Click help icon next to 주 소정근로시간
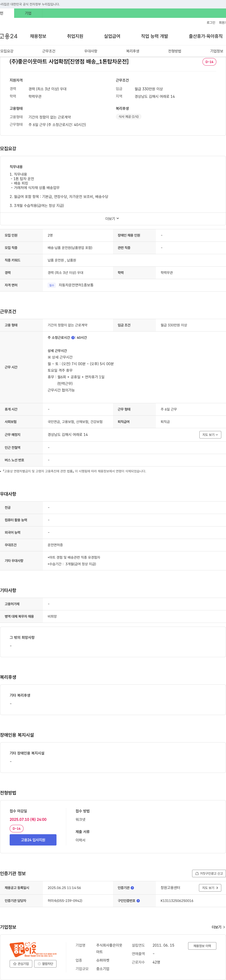This screenshot has height=980, width=226. (73, 338)
